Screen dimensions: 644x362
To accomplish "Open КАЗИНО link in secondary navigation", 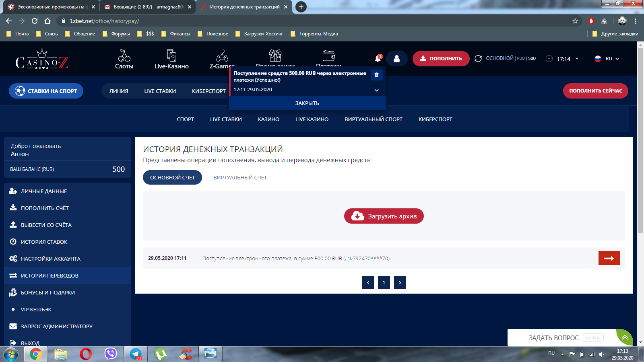I will point(268,119).
